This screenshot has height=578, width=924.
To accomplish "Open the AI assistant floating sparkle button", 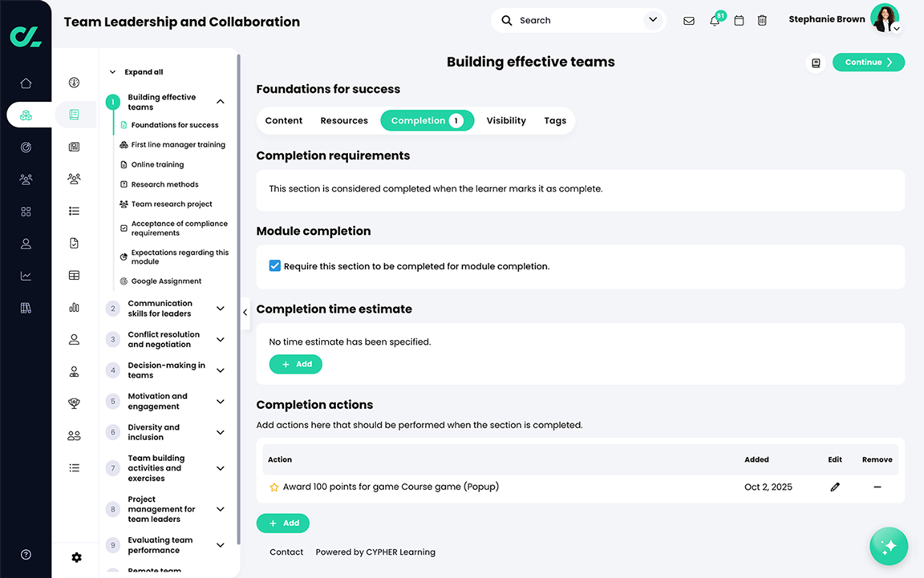I will point(889,546).
